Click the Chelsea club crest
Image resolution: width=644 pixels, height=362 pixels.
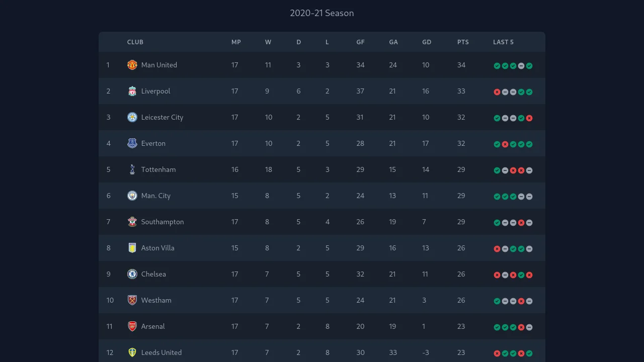coord(132,274)
